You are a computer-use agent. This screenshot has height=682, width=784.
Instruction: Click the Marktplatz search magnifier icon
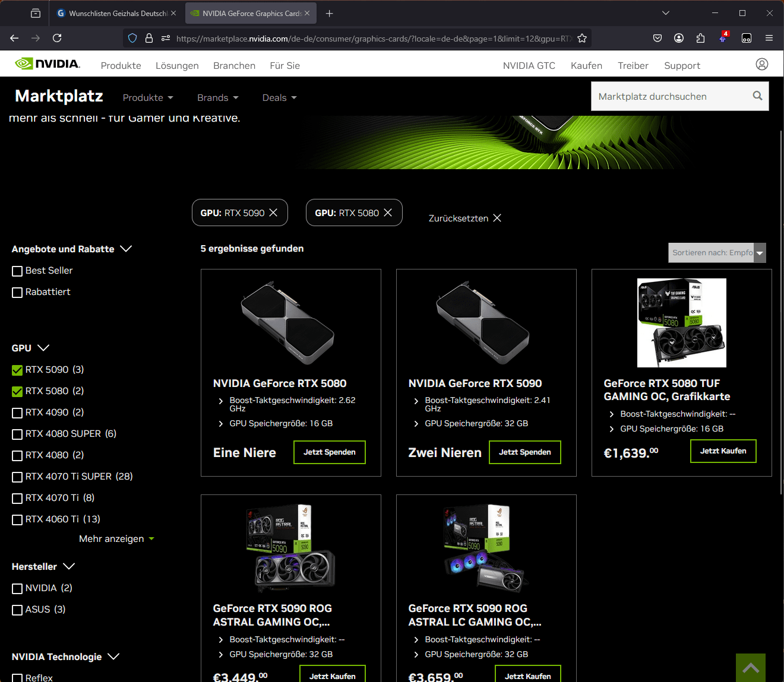(757, 96)
